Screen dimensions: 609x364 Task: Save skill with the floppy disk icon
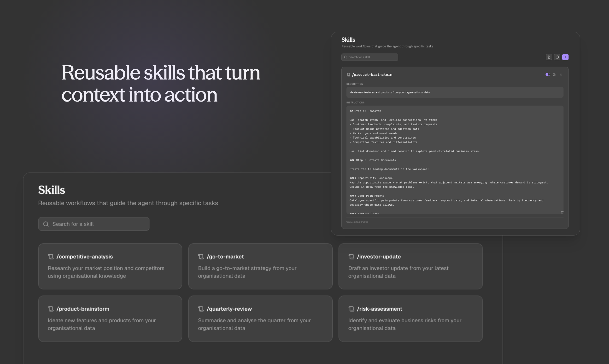(554, 74)
